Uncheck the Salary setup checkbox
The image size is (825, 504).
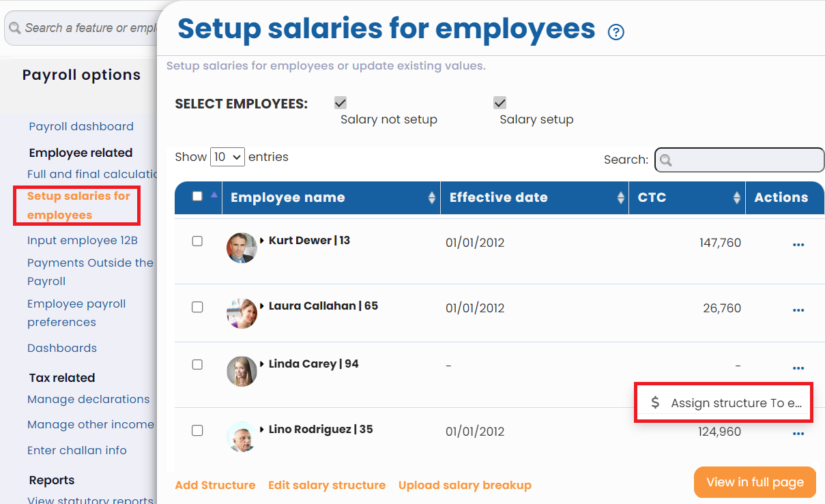[x=500, y=103]
